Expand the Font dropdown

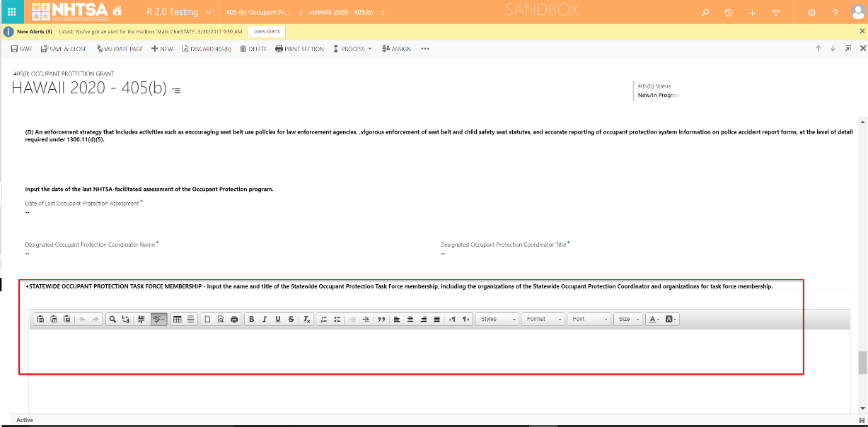pyautogui.click(x=590, y=320)
